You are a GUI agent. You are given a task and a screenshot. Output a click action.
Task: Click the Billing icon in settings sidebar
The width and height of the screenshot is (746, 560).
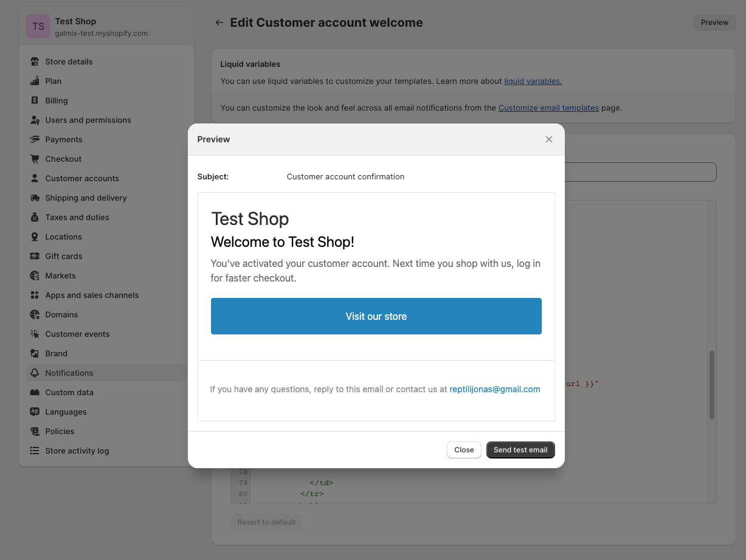(35, 100)
